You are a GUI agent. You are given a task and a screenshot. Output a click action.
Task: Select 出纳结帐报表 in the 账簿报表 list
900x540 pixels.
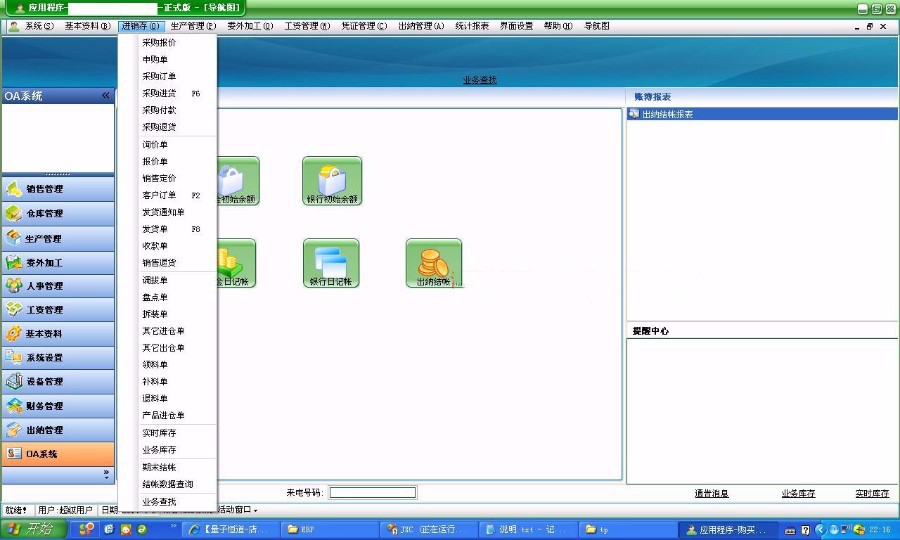[762, 114]
